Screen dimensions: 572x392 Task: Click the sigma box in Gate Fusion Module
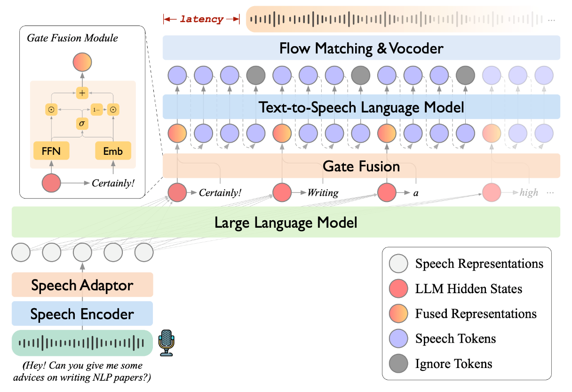click(x=82, y=124)
